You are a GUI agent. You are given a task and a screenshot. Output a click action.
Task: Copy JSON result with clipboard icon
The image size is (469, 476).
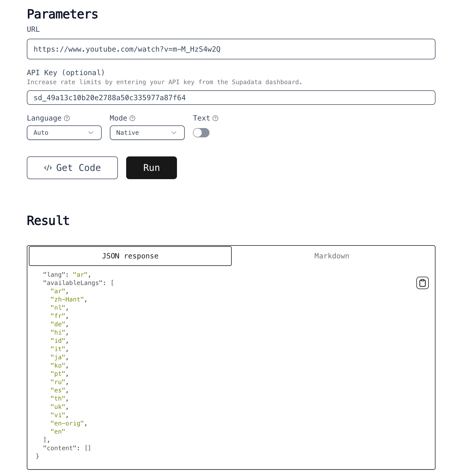pyautogui.click(x=422, y=283)
